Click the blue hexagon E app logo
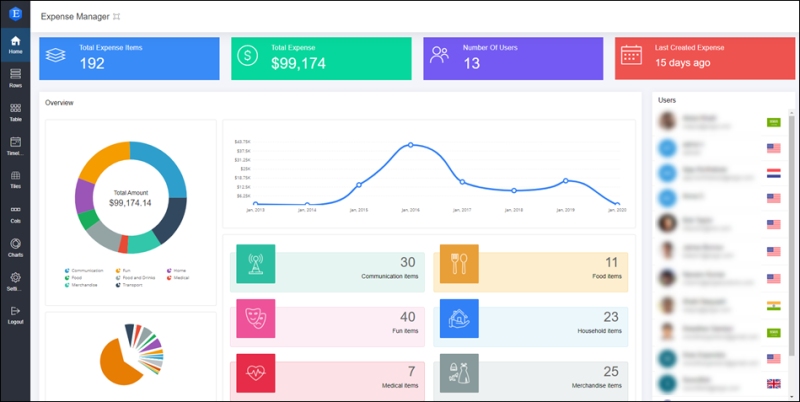800x402 pixels. coord(15,14)
